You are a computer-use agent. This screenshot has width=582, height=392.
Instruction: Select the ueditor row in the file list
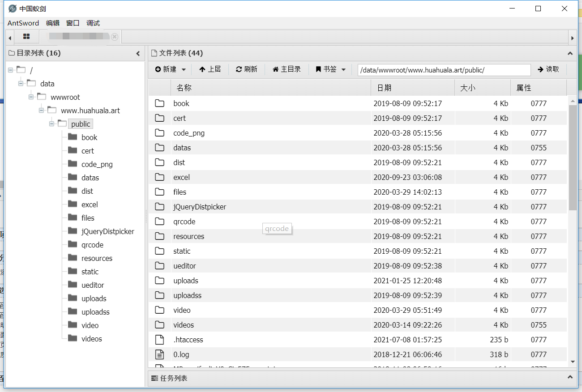(x=358, y=266)
